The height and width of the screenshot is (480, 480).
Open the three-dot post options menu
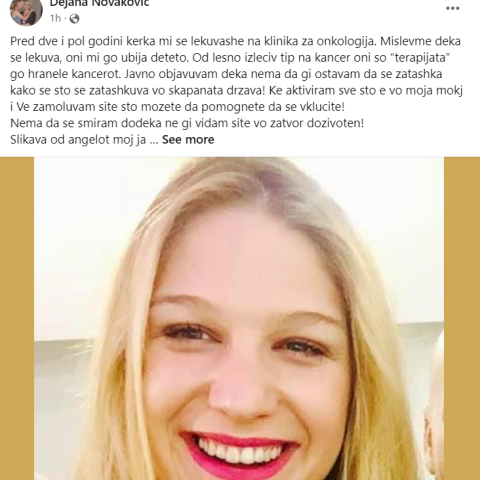453,9
